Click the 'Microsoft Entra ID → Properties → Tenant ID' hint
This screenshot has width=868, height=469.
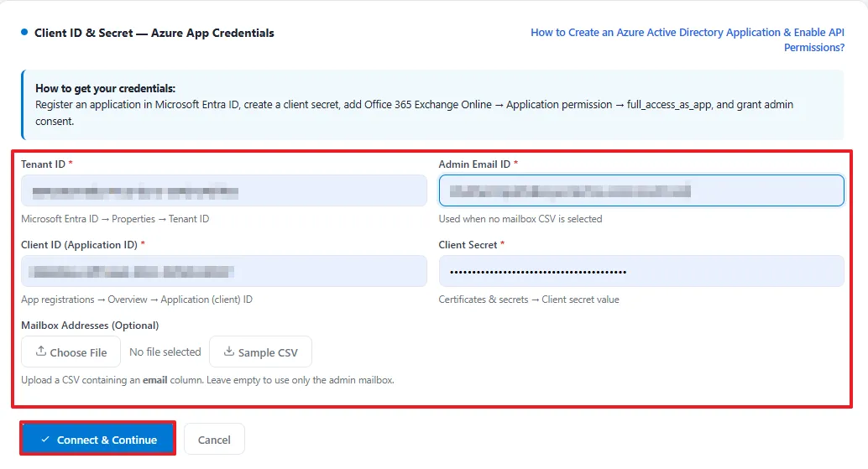(115, 219)
